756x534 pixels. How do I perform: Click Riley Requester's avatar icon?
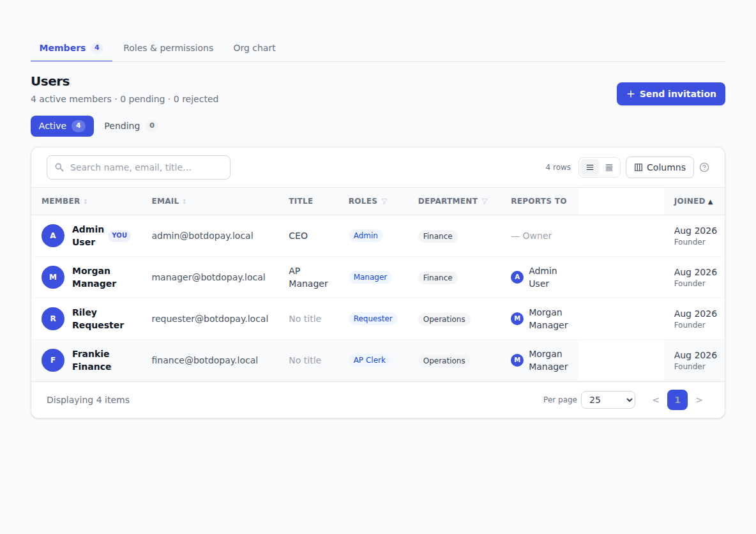[x=53, y=319]
